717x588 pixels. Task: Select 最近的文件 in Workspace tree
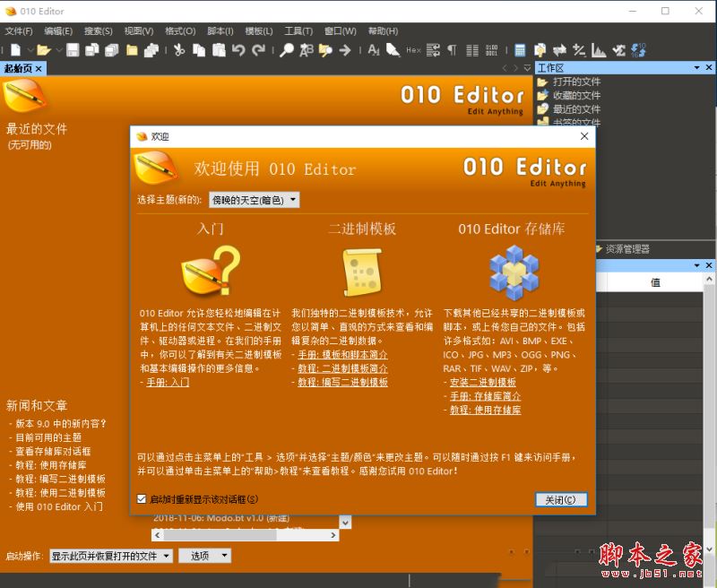tap(576, 109)
